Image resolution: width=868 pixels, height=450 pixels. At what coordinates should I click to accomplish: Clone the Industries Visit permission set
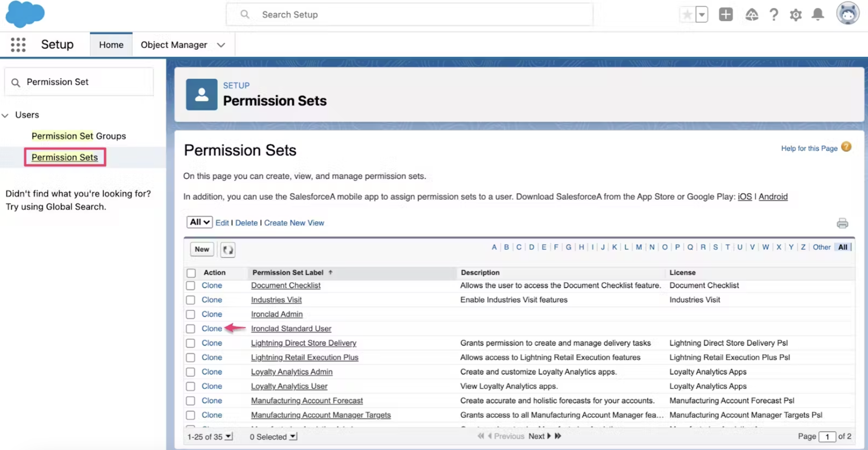pos(211,300)
